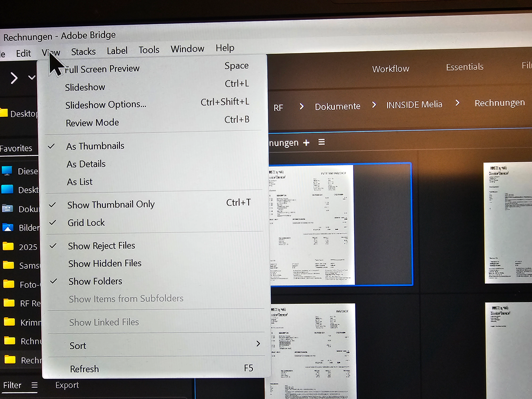This screenshot has width=532, height=399.
Task: Toggle Show Thumbnail Only option
Action: (111, 205)
